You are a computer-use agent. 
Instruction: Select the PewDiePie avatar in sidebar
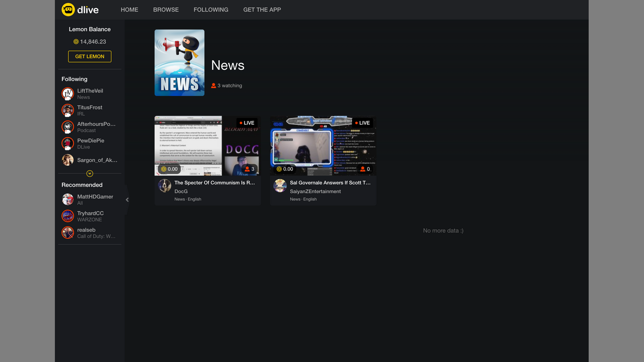tap(67, 143)
